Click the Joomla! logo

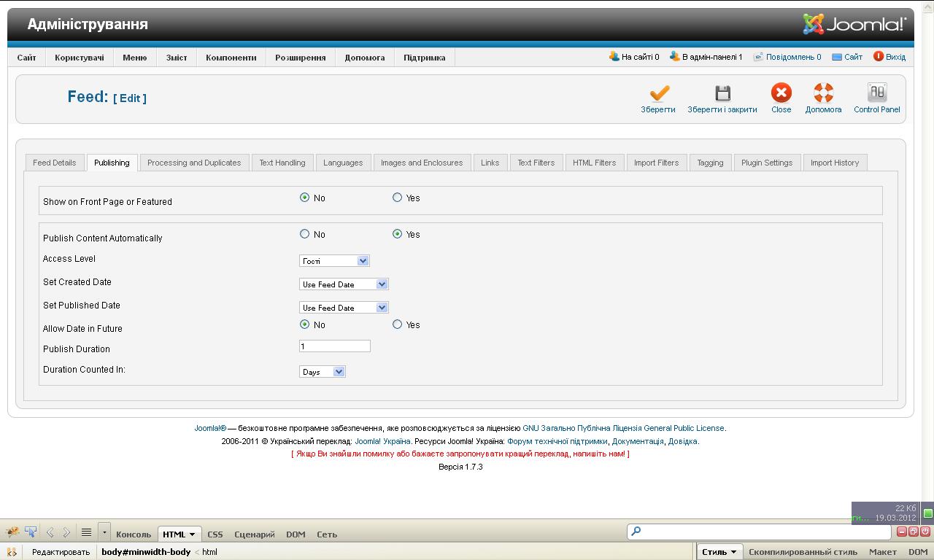coord(854,24)
